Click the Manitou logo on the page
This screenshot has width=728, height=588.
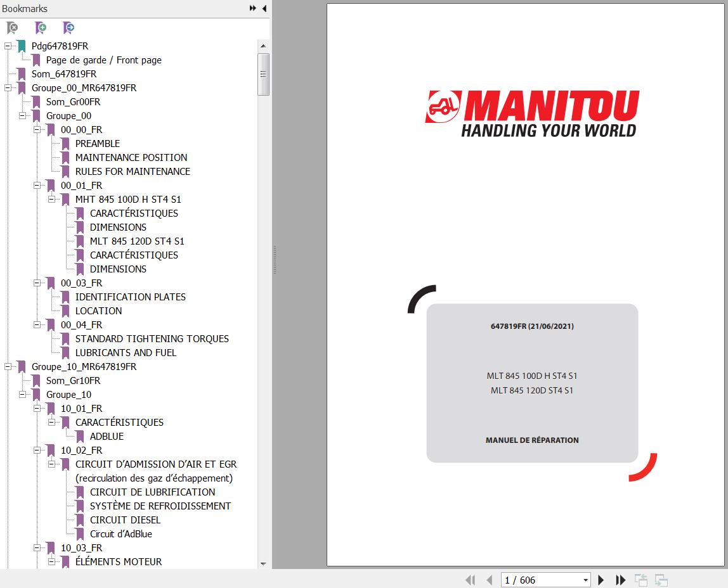pyautogui.click(x=532, y=113)
